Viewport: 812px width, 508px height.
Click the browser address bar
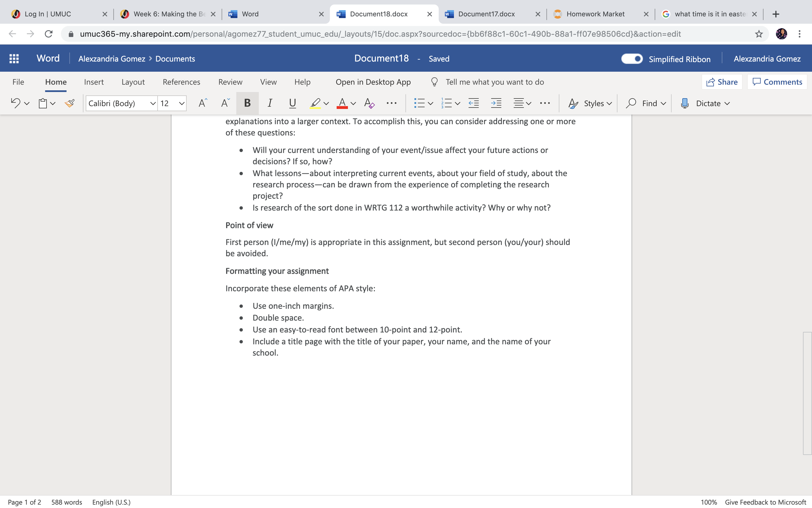click(x=380, y=34)
